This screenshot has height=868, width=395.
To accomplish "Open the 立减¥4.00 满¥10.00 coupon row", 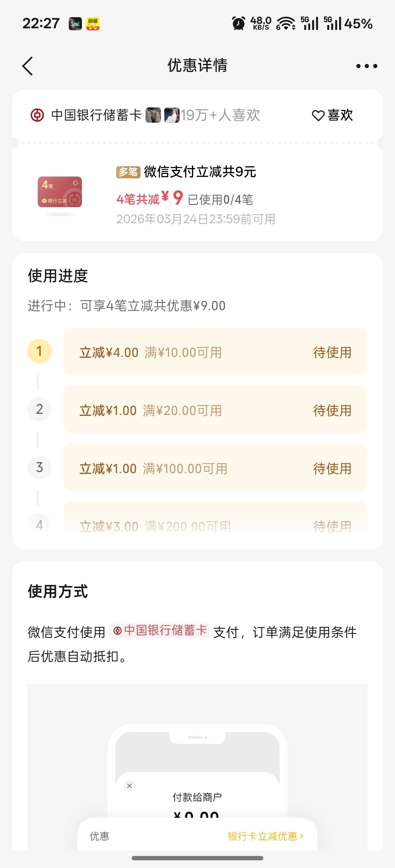I will [x=215, y=352].
